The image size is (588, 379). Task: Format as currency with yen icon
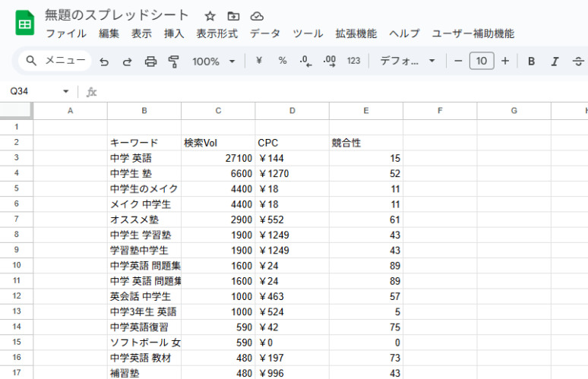259,60
